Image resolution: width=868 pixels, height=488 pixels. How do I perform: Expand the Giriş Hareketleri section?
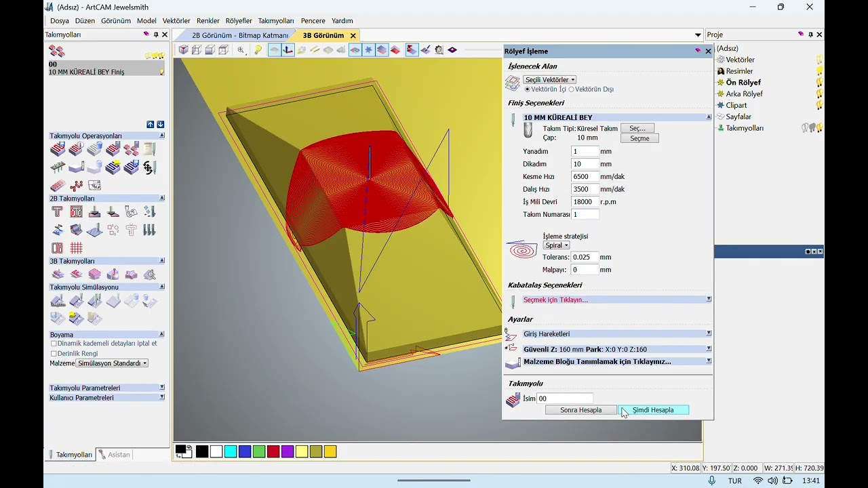pos(709,333)
